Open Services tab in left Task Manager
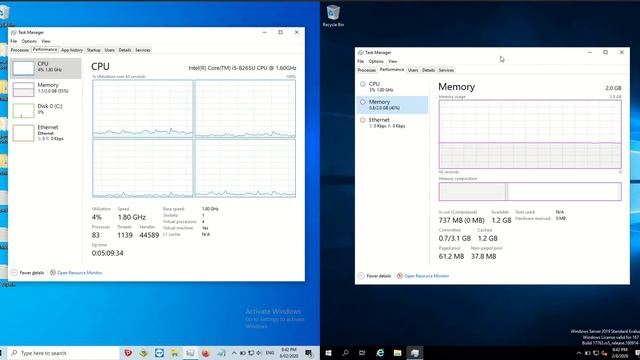The image size is (640, 360). tap(143, 50)
